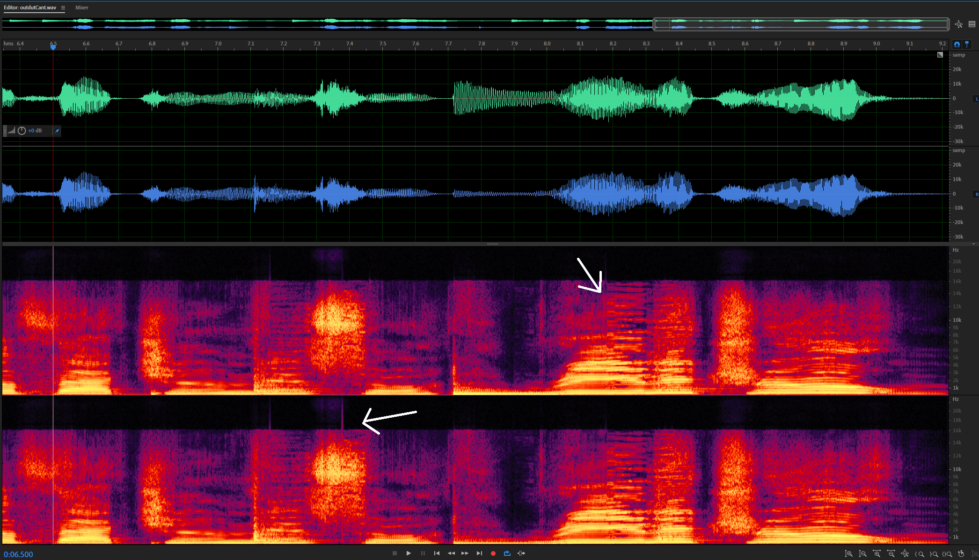Image resolution: width=979 pixels, height=560 pixels.
Task: Click the red Record button
Action: (493, 553)
